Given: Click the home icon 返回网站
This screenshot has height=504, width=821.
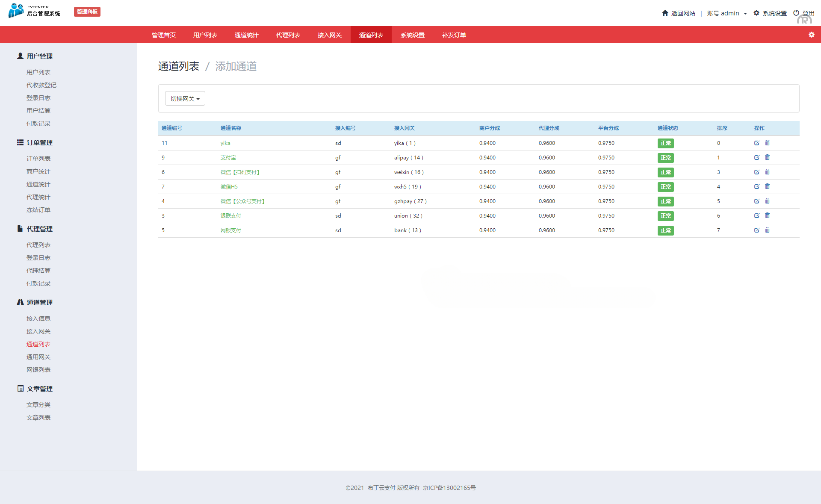Looking at the screenshot, I should point(665,13).
